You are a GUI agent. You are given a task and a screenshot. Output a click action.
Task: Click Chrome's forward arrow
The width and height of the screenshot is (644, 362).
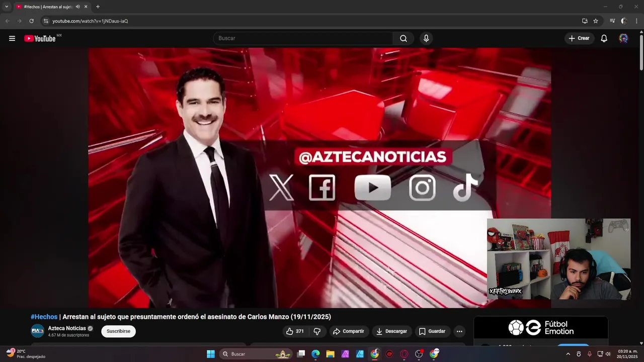(19, 21)
